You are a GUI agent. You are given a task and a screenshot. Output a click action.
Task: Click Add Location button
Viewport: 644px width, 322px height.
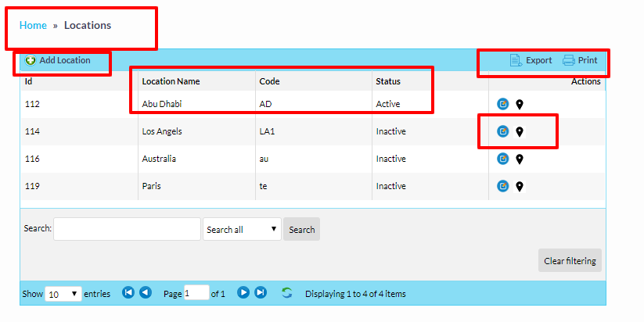tap(59, 60)
